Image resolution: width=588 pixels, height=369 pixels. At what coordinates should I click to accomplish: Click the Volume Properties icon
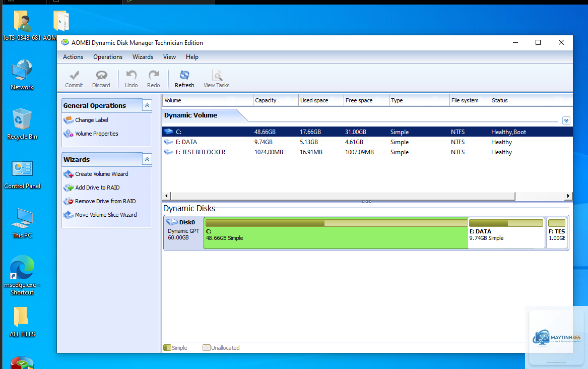coord(68,134)
